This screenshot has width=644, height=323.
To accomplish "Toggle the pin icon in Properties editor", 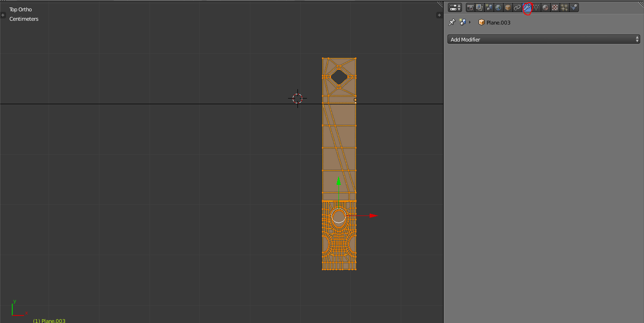I will (x=451, y=22).
